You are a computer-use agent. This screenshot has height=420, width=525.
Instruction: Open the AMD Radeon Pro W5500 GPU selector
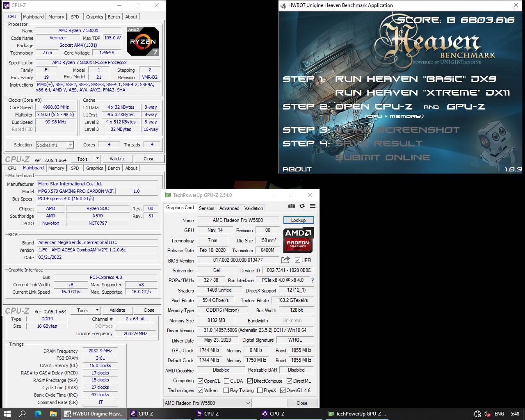point(208,403)
